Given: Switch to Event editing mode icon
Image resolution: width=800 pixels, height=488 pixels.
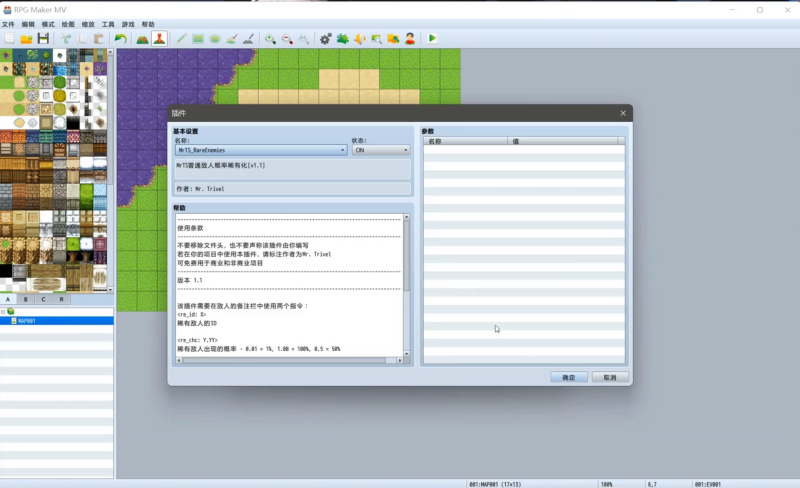Looking at the screenshot, I should pyautogui.click(x=159, y=38).
